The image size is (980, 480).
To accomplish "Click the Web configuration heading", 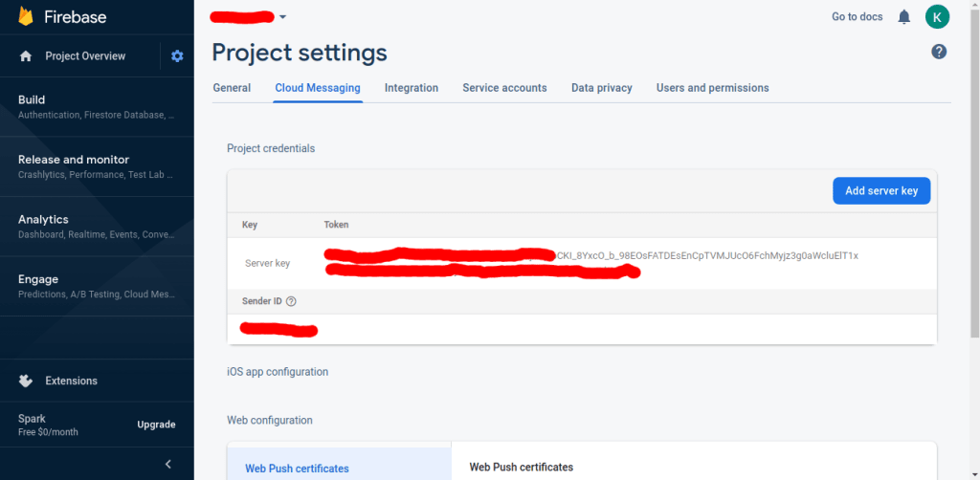I will coord(269,420).
